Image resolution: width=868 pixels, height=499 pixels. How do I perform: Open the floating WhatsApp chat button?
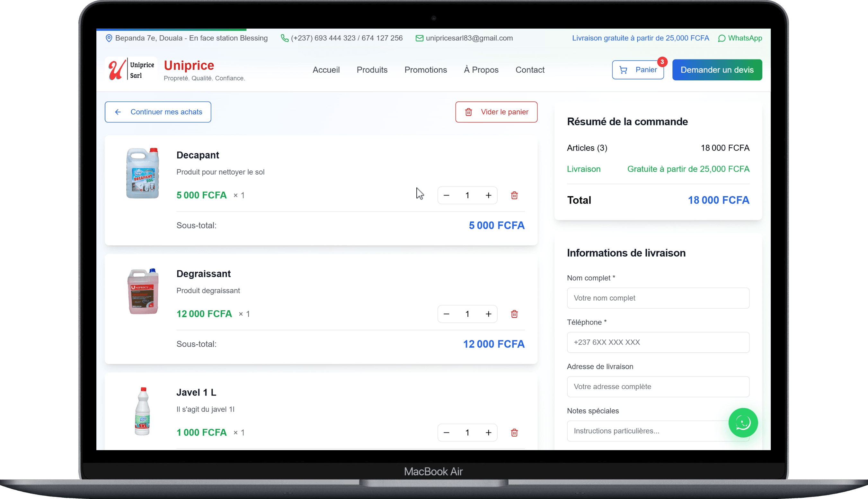click(743, 422)
